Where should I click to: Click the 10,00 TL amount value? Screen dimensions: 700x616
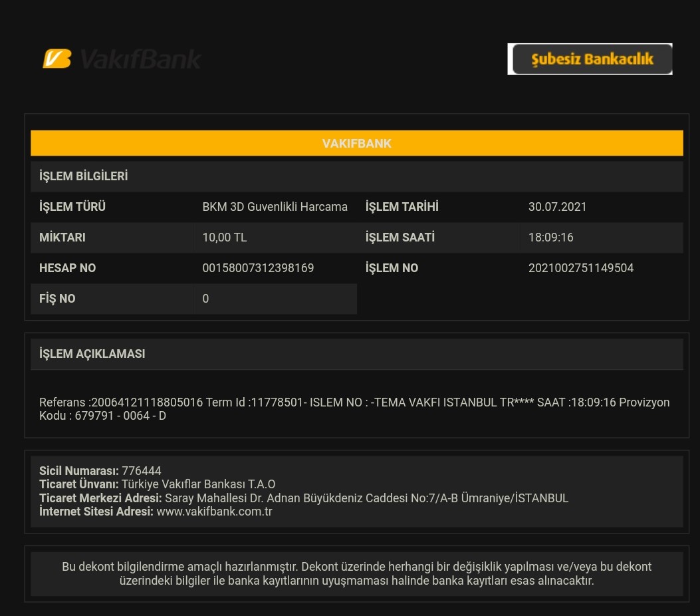point(224,237)
